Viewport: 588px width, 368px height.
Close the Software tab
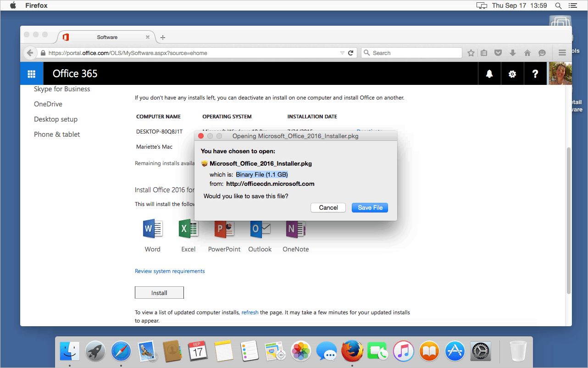point(148,37)
